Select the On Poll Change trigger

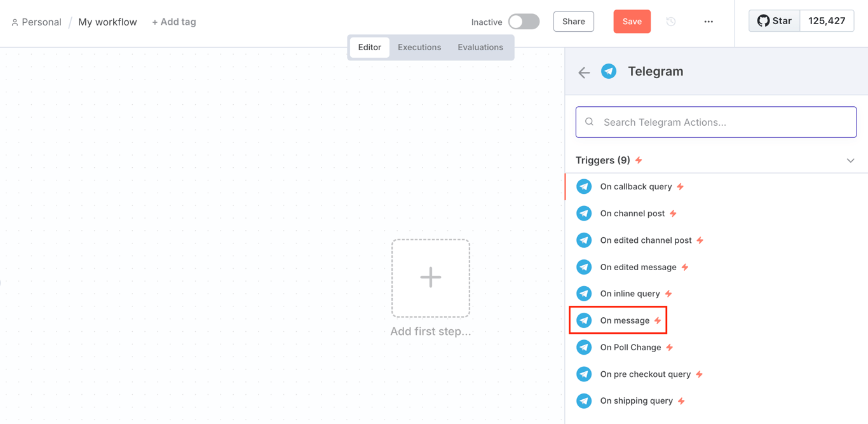click(632, 347)
